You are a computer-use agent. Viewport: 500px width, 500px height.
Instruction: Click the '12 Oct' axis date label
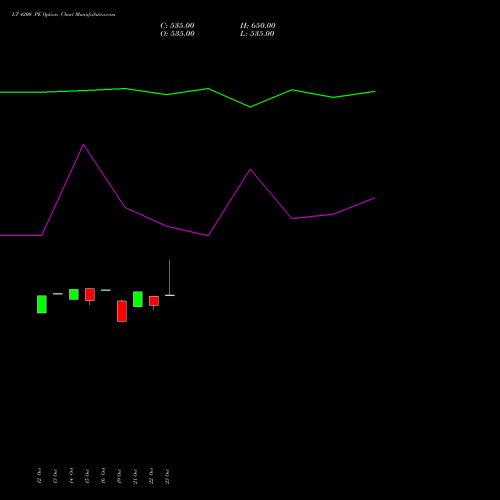point(39,476)
